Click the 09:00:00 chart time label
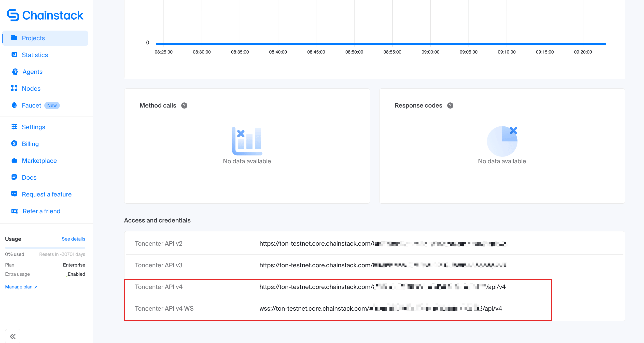644x343 pixels. (x=430, y=52)
